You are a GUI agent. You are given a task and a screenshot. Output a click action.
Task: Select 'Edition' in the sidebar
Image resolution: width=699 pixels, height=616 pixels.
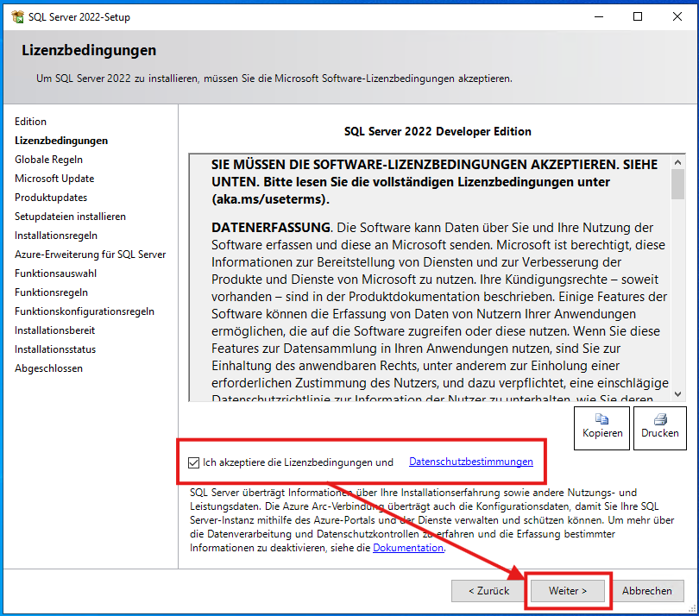coord(30,121)
